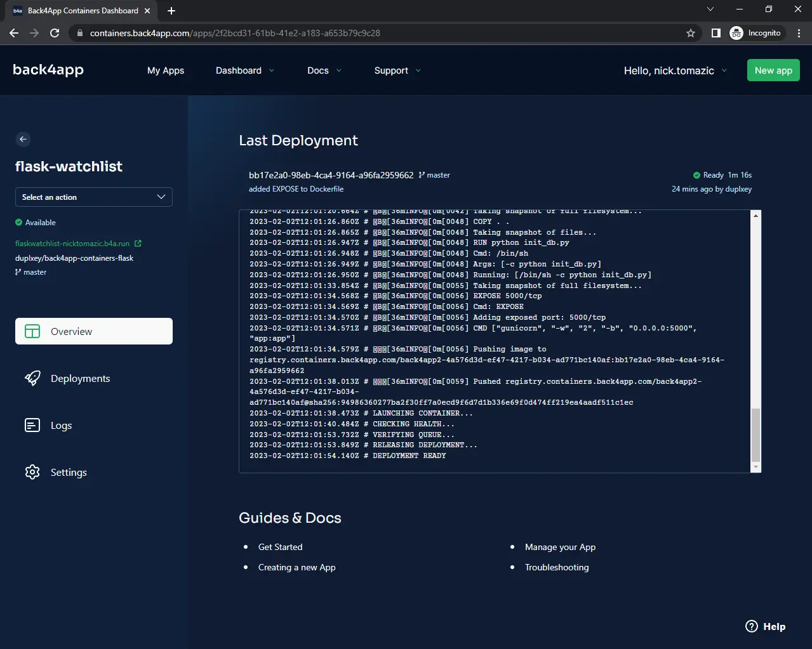Select the Deployments rocket icon in sidebar
This screenshot has height=649, width=812.
33,377
